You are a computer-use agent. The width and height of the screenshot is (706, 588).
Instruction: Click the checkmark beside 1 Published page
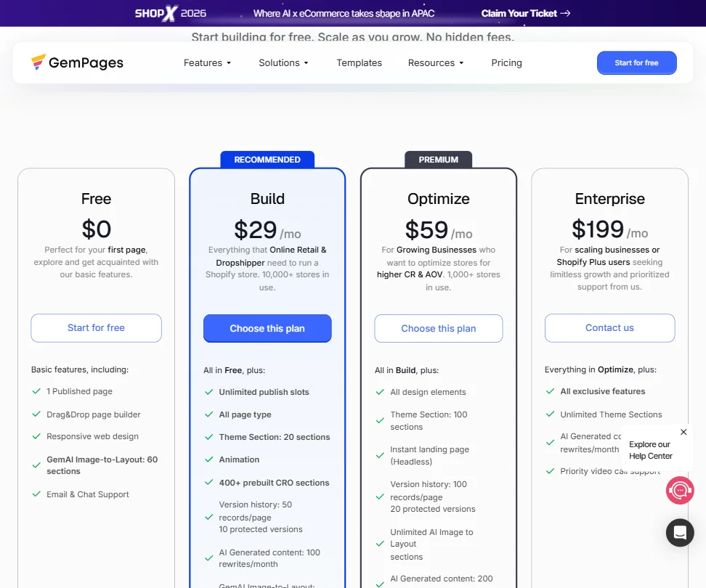tap(36, 391)
